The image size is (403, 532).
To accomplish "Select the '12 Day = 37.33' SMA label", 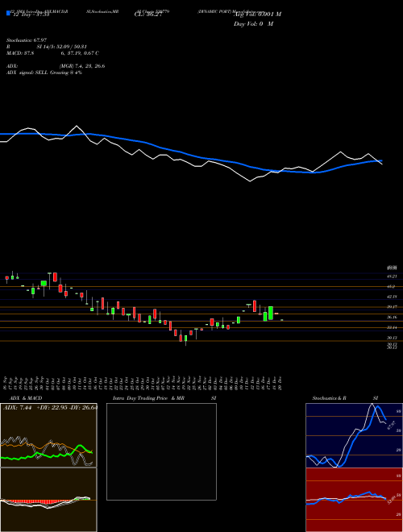I will (31, 15).
